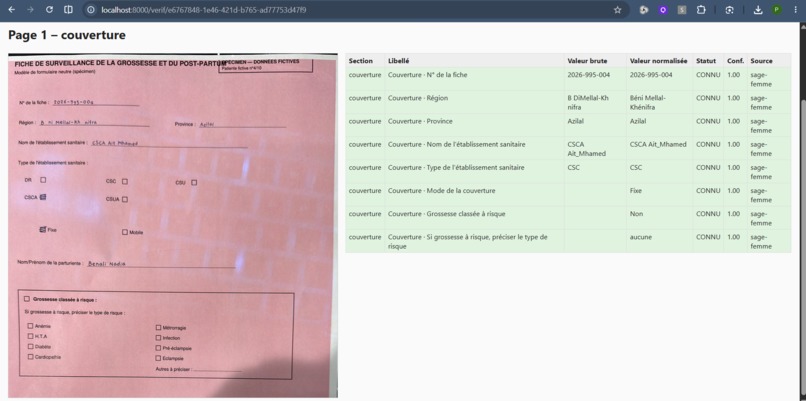Click 'Grossesse classée à risque' checkbox on form
The width and height of the screenshot is (806, 401).
pyautogui.click(x=27, y=299)
